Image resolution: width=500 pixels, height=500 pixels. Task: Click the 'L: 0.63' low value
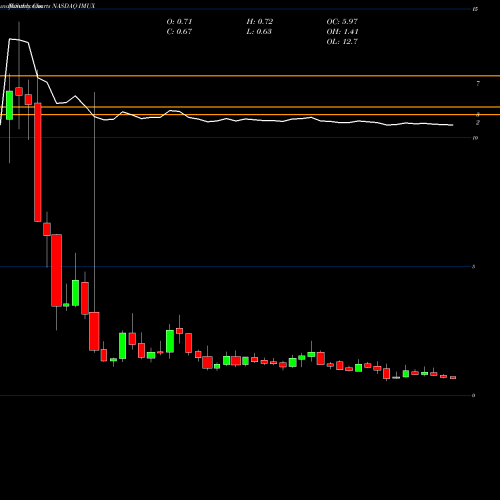click(259, 32)
